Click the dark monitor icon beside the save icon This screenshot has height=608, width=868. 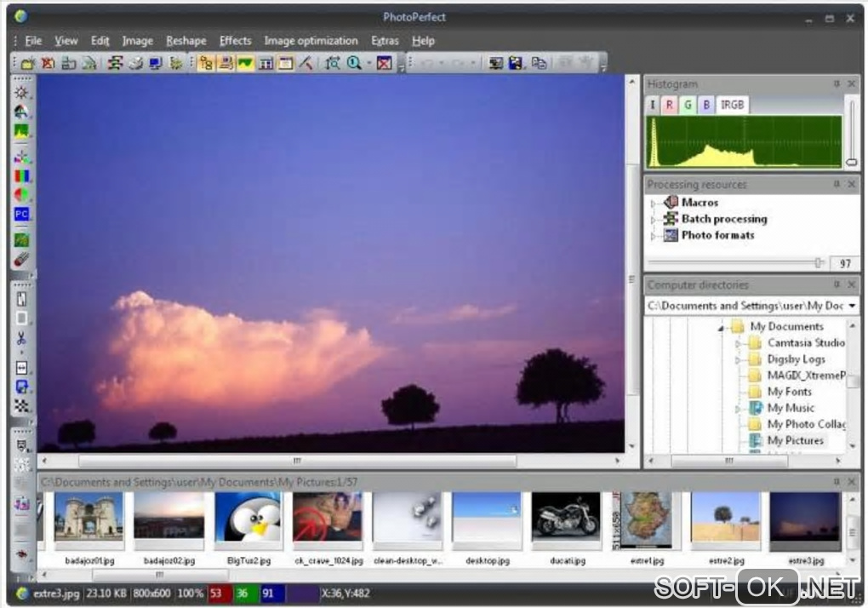point(495,63)
